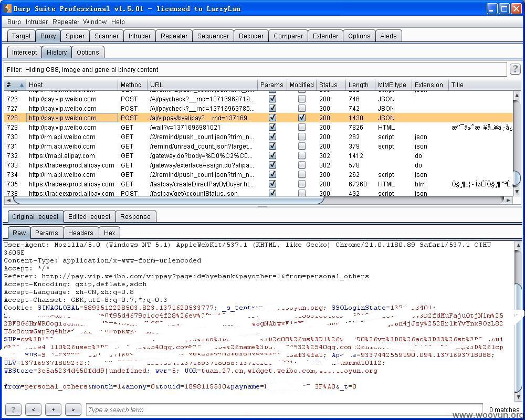
Task: Open the Alerts tab
Action: click(x=388, y=36)
